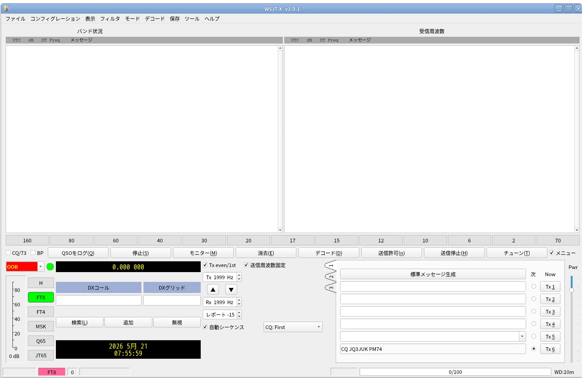Click the Tx 6 Now button
This screenshot has height=381, width=588.
click(x=550, y=349)
